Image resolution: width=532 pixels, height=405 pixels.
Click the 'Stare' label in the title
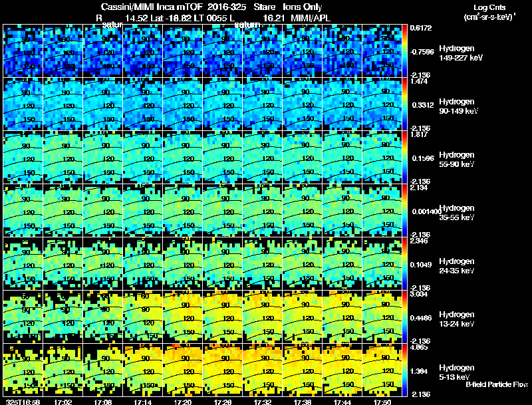tap(264, 7)
